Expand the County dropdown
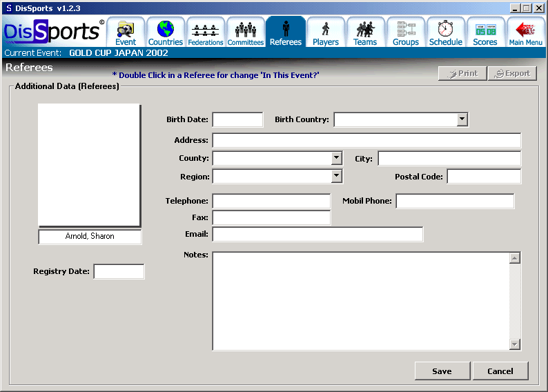 pos(337,158)
